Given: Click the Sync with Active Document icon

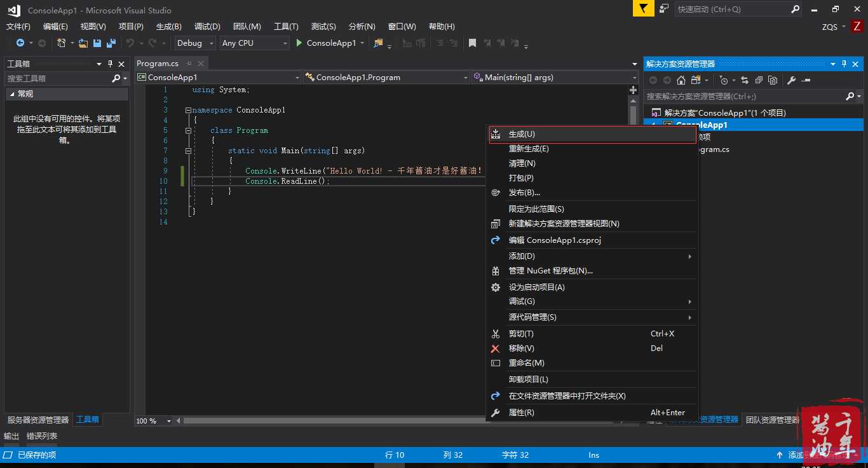Looking at the screenshot, I should (x=745, y=80).
